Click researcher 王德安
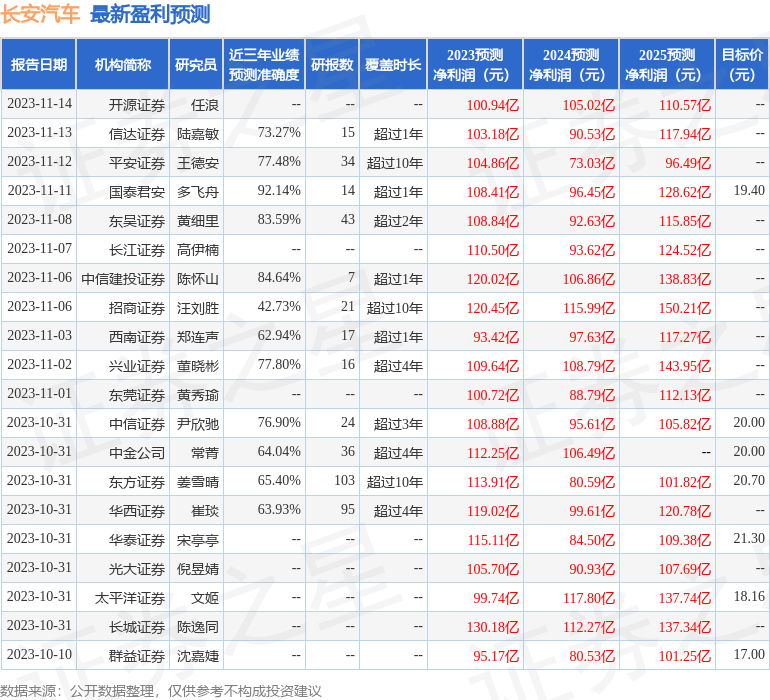The width and height of the screenshot is (770, 700). click(198, 163)
